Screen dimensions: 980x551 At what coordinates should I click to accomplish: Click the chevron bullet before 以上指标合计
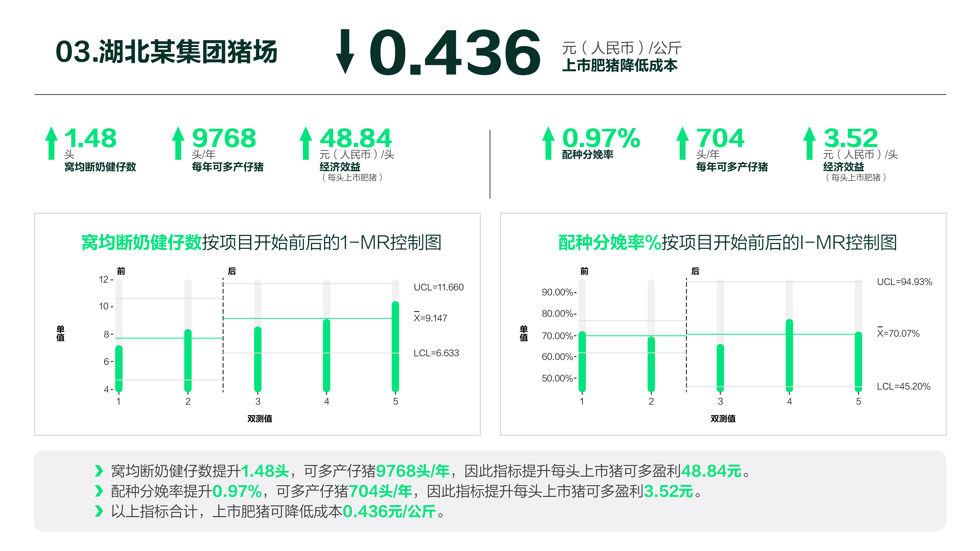point(99,511)
